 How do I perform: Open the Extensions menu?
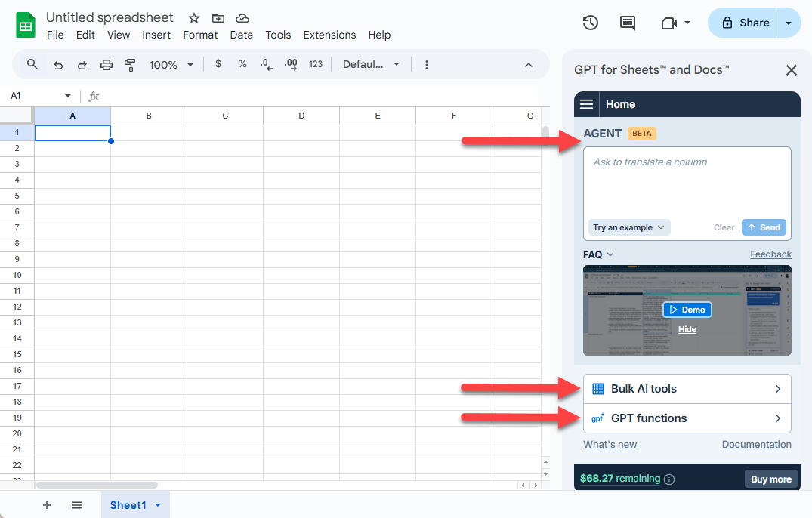[x=329, y=35]
